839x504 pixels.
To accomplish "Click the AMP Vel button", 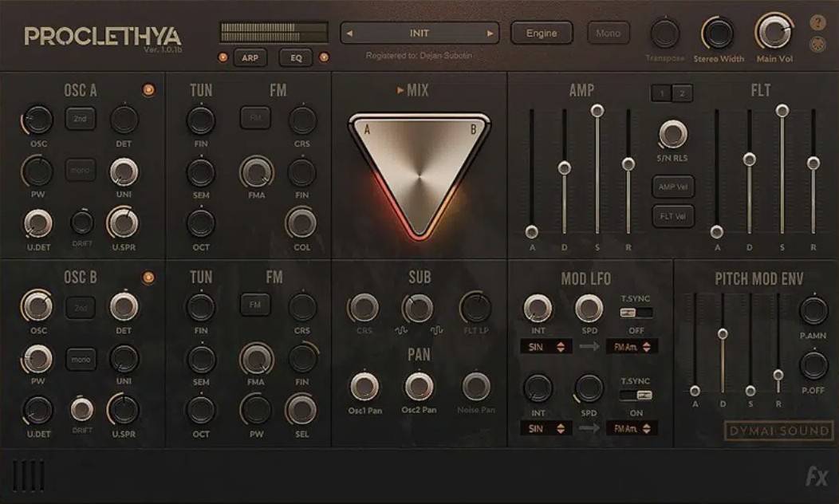I will [672, 187].
